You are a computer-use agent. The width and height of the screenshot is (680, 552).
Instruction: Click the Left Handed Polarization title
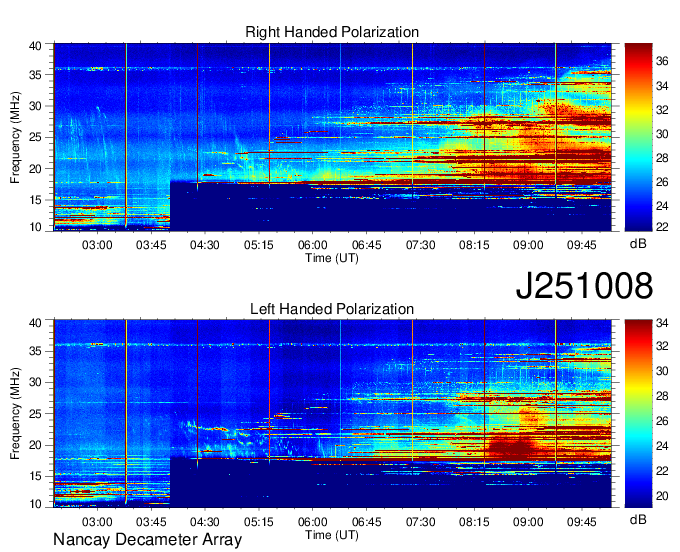332,310
